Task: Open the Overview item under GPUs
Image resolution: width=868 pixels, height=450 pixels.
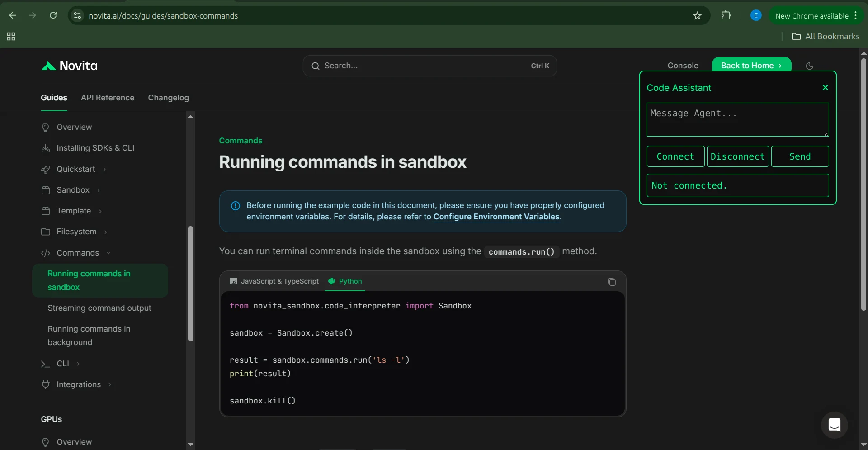Action: [x=74, y=442]
